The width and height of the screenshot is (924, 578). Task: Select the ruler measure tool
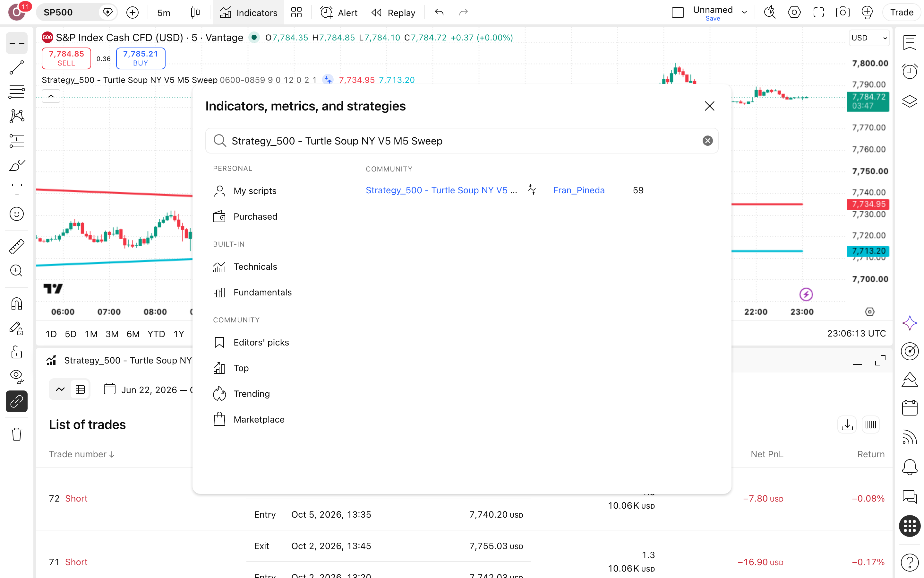16,247
